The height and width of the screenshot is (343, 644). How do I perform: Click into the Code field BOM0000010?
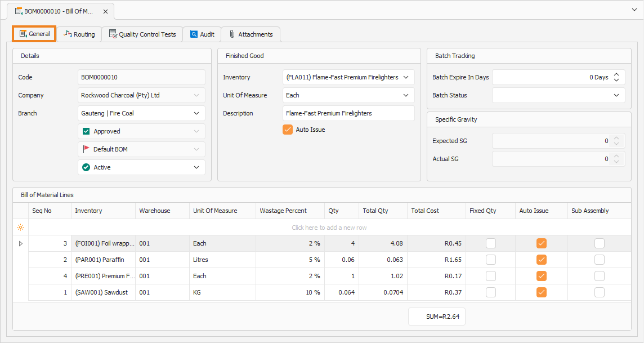tap(141, 77)
